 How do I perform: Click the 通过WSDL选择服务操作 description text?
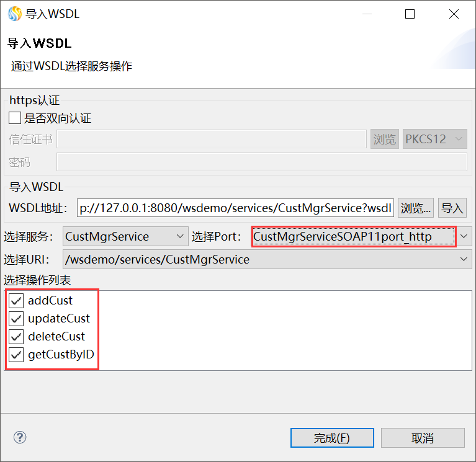(x=71, y=66)
